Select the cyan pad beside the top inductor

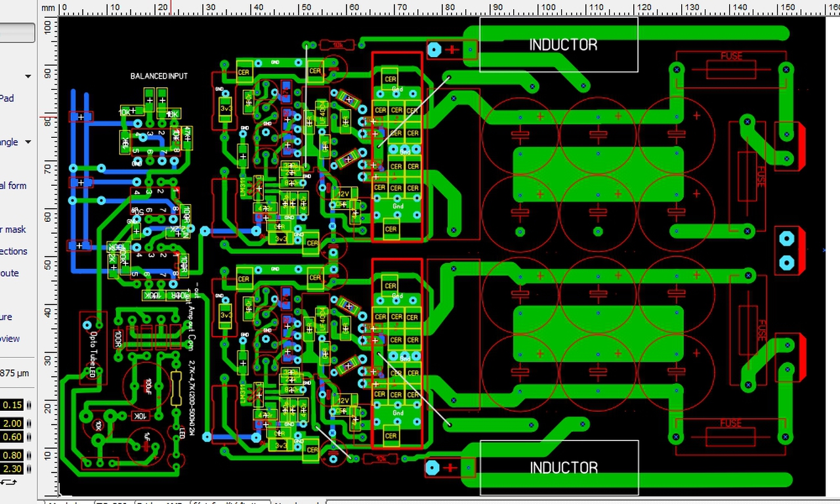434,50
